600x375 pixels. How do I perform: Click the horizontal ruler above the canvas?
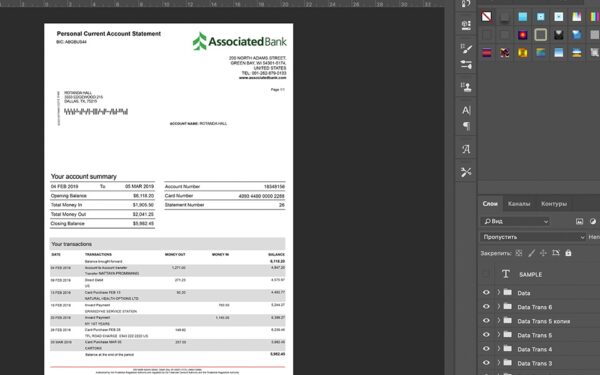pyautogui.click(x=222, y=3)
